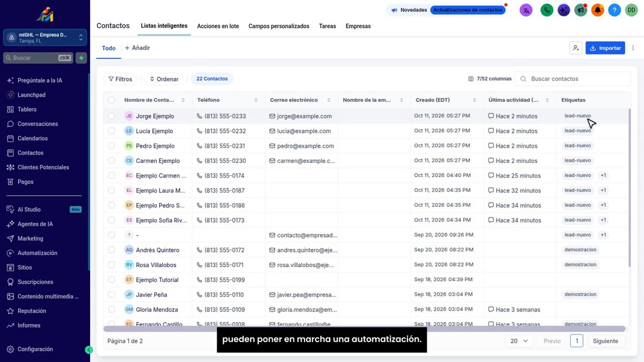
Task: Click the add contact person icon
Action: pos(576,48)
